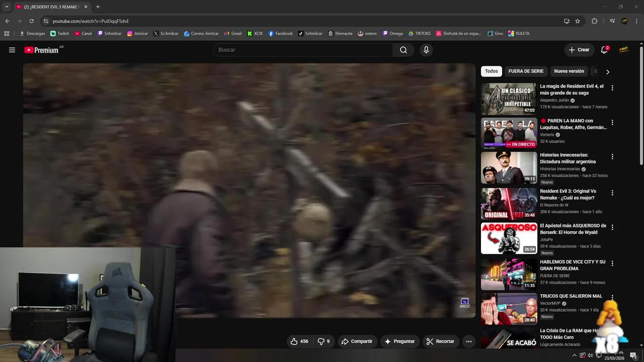Screen dimensions: 644x362
Task: Open Dictadura militar argentina thumbnail
Action: (509, 167)
